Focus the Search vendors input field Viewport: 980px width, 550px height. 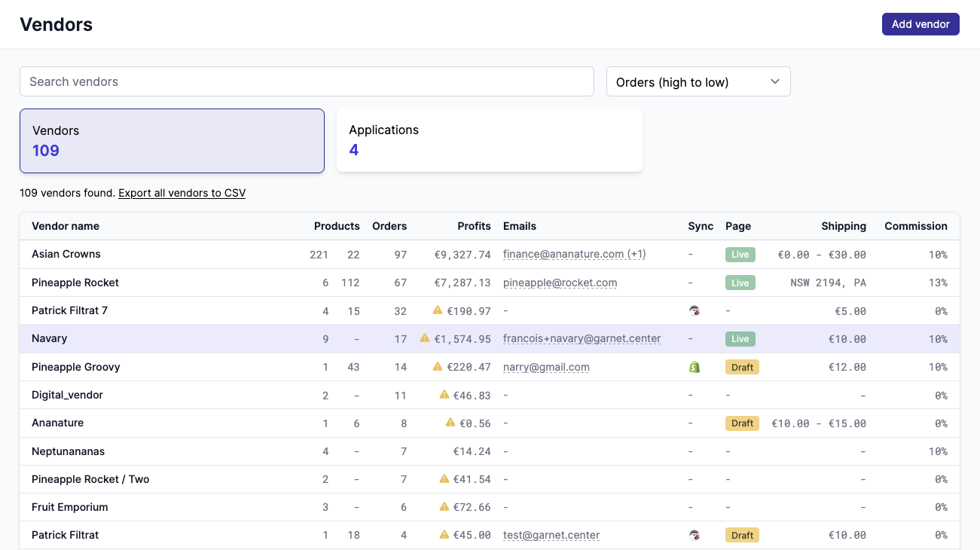[307, 81]
